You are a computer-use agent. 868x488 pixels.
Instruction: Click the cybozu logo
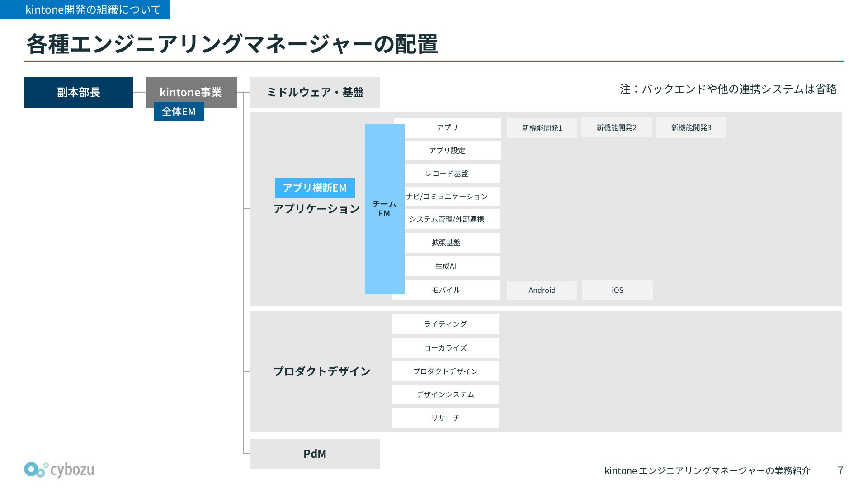pyautogui.click(x=59, y=470)
